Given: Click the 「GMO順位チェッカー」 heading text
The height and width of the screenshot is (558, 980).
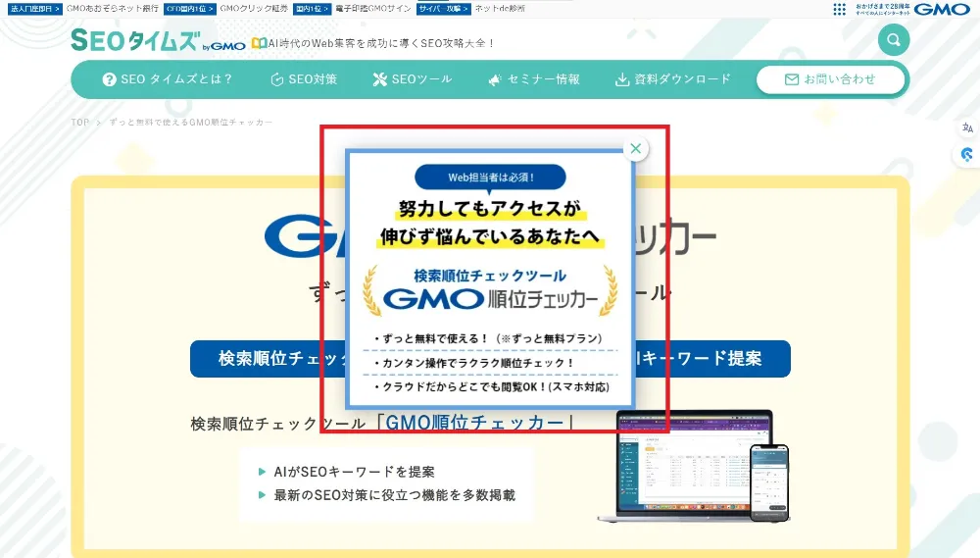Looking at the screenshot, I should click(473, 423).
